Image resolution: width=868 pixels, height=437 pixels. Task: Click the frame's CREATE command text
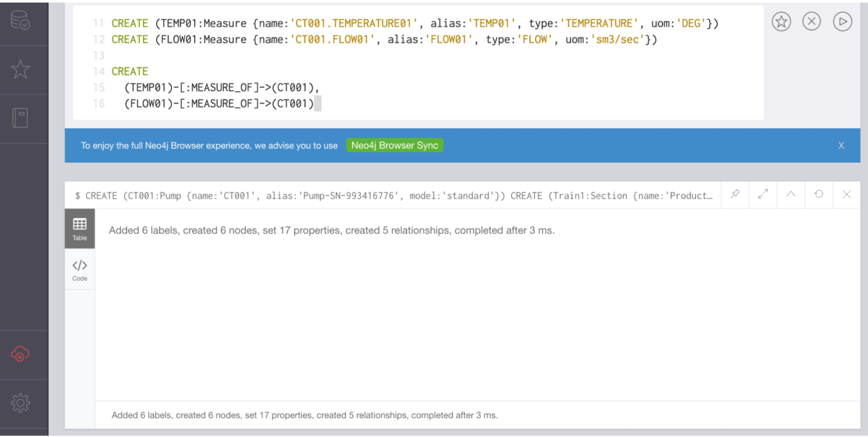coord(394,196)
